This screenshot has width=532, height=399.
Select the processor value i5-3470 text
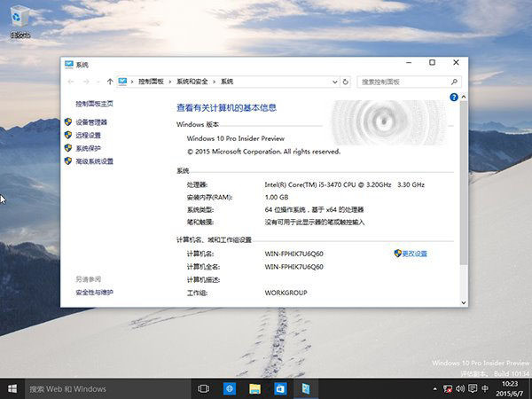pos(344,185)
